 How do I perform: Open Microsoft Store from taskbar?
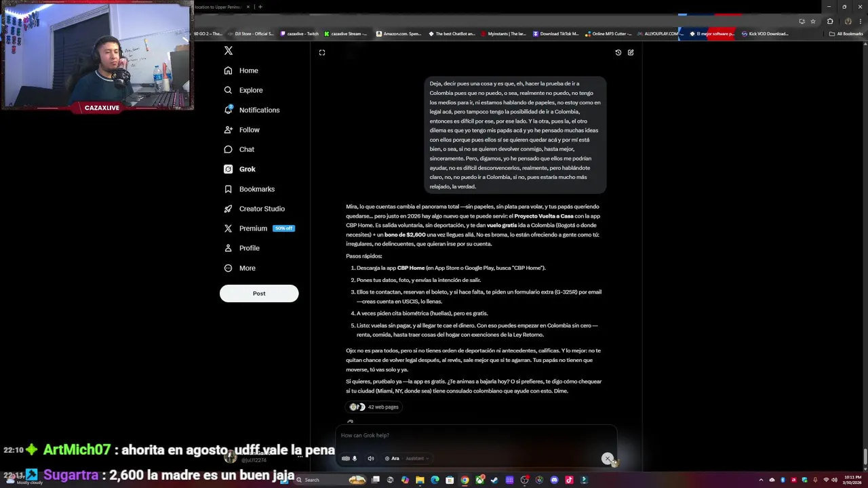click(450, 480)
